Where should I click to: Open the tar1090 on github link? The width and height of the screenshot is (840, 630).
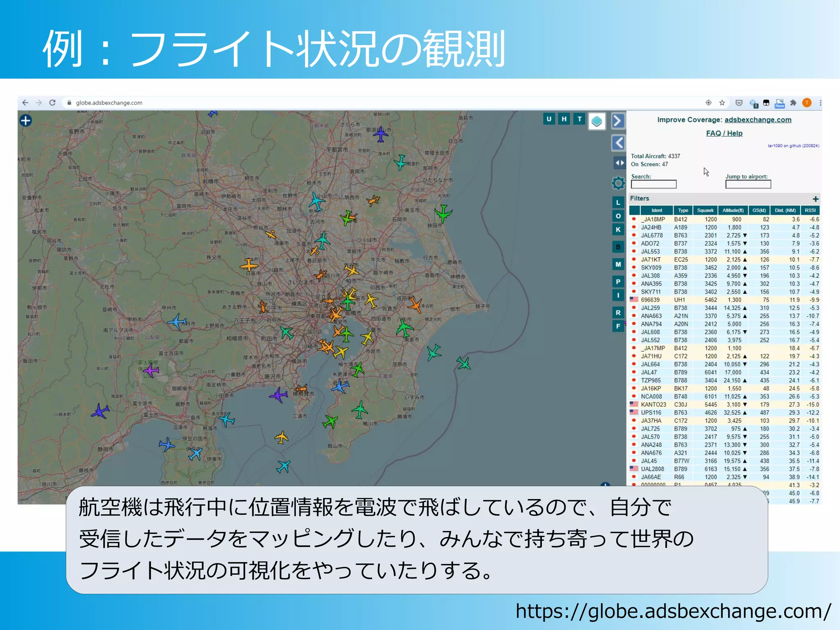793,146
